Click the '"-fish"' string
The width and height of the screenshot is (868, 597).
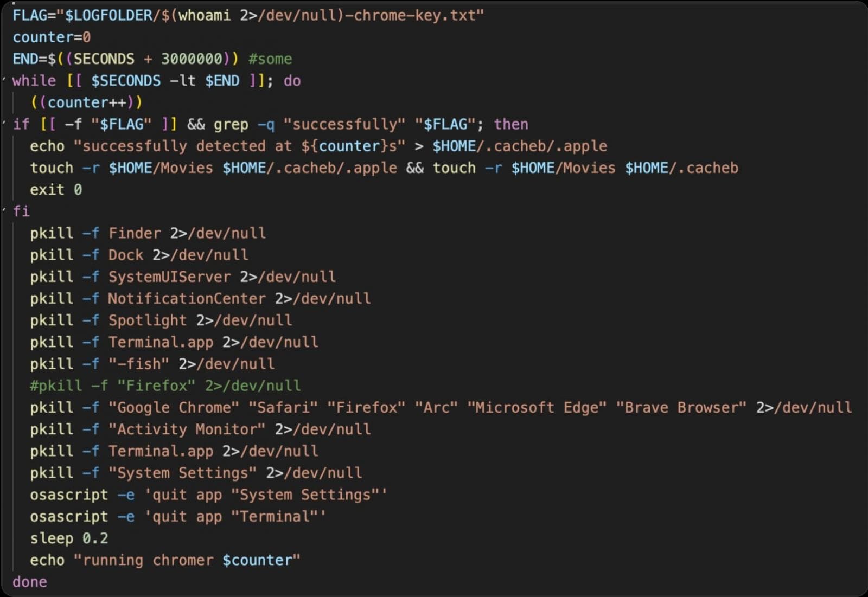tap(139, 364)
